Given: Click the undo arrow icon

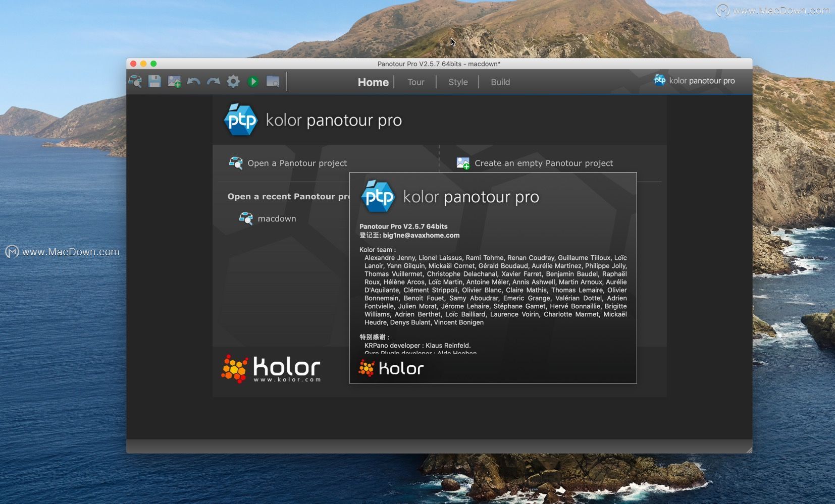Looking at the screenshot, I should [x=194, y=81].
